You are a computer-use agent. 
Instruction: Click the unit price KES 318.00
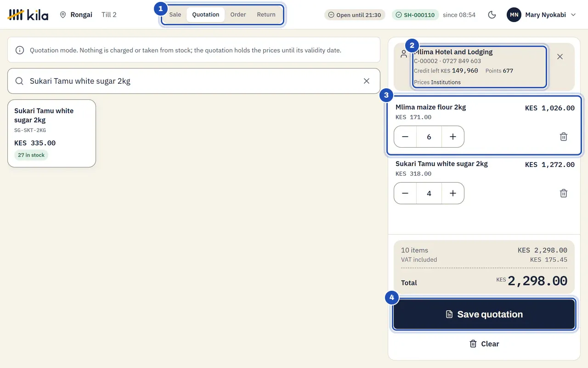pos(413,174)
